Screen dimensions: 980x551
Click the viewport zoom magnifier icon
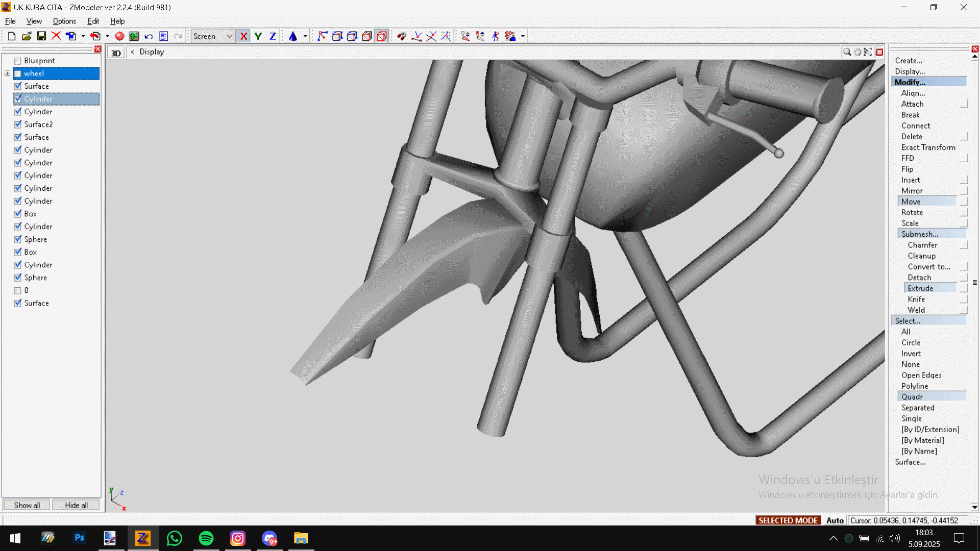pos(847,52)
